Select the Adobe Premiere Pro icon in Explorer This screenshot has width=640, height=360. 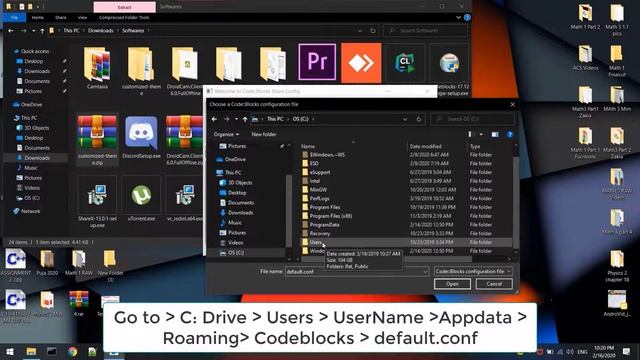[317, 62]
